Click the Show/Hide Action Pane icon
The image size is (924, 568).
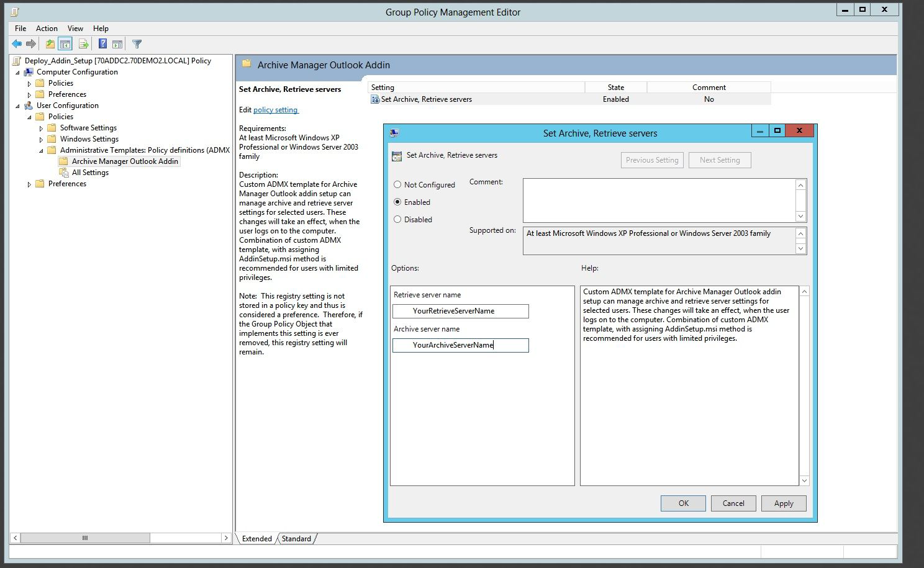(117, 44)
